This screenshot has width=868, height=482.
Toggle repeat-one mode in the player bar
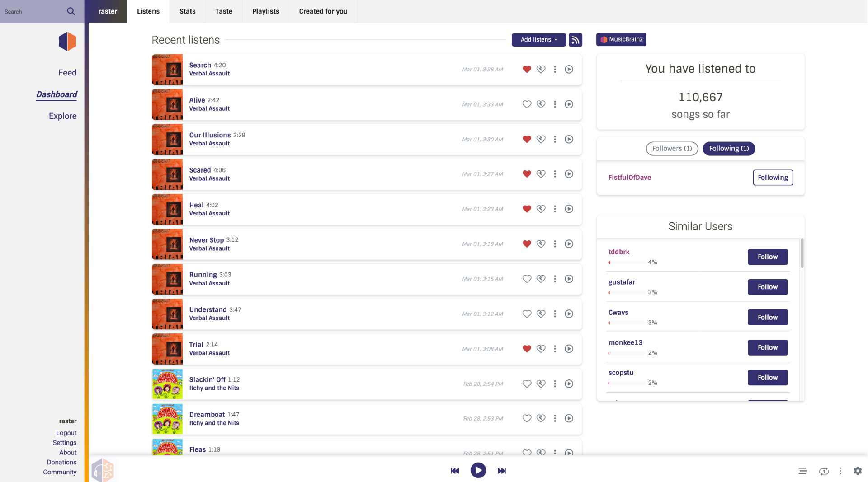click(824, 471)
